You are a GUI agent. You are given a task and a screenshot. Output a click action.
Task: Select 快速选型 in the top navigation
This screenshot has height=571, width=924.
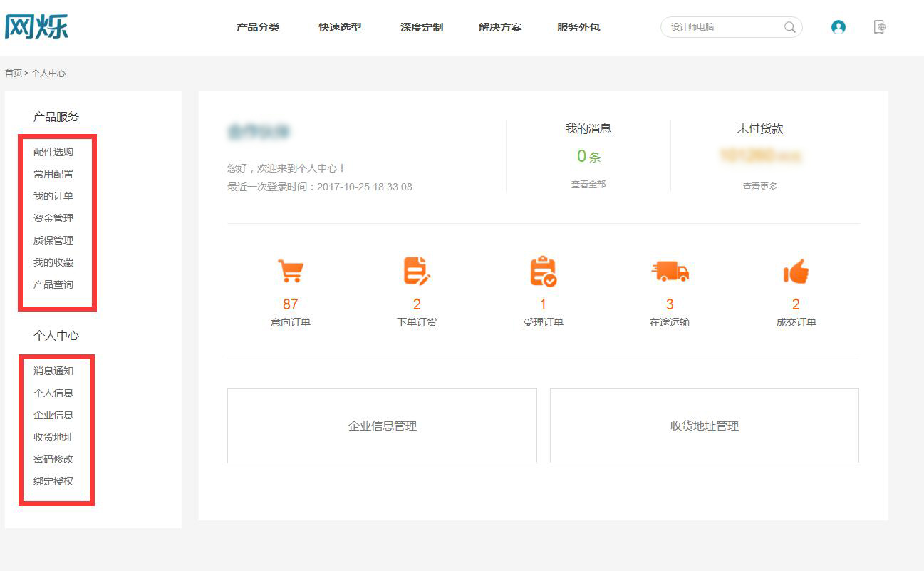coord(340,27)
